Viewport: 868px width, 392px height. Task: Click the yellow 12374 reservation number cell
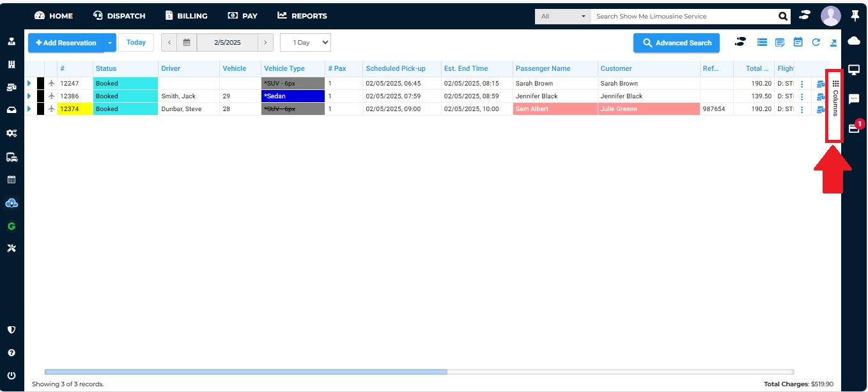(75, 109)
